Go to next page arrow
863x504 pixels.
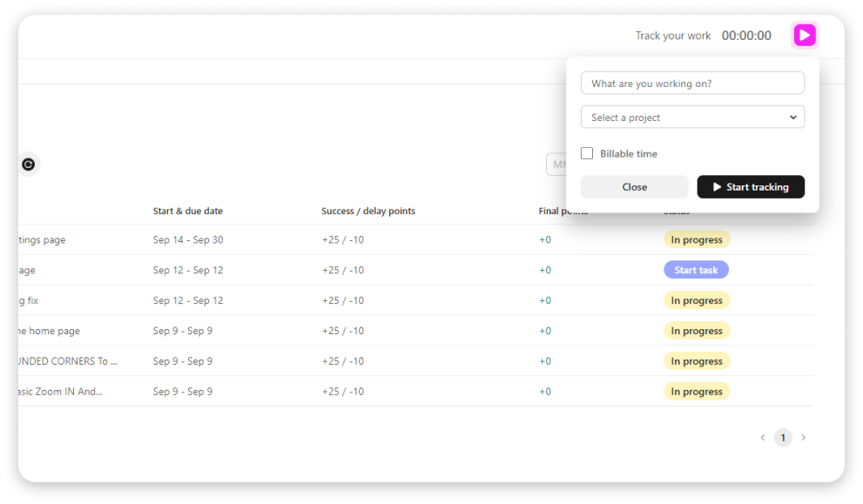pyautogui.click(x=803, y=438)
